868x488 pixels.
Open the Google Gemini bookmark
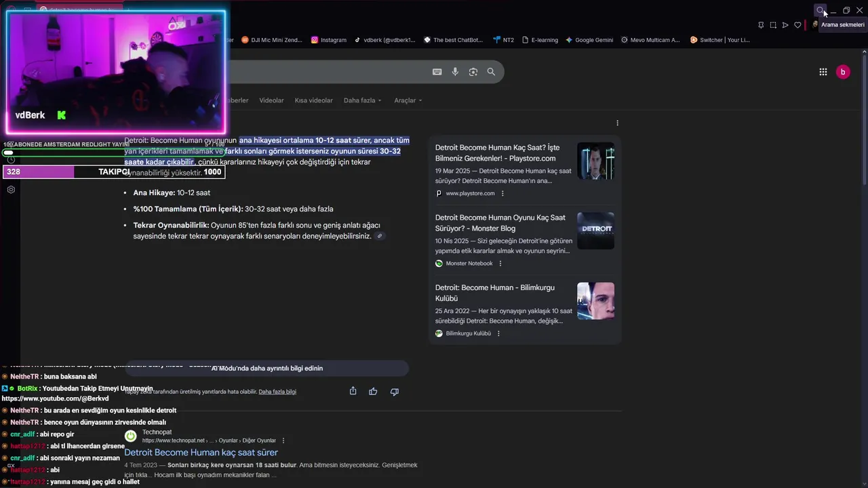point(589,40)
